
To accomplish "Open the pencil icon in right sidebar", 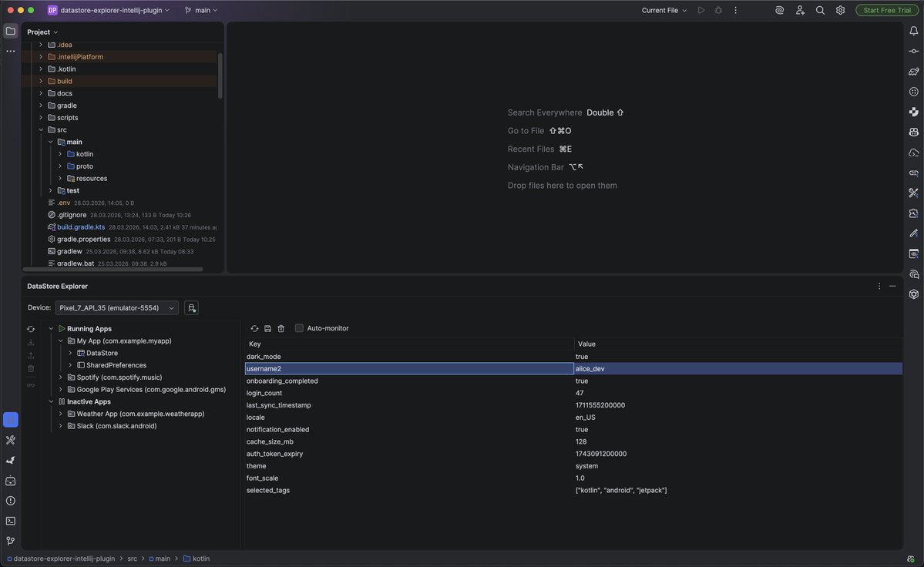I will click(x=913, y=233).
